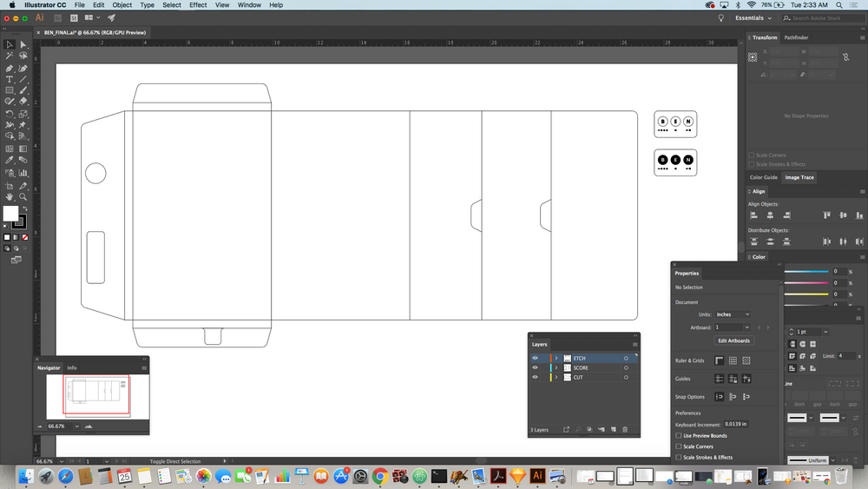
Task: Expand the SCORE layer
Action: 556,368
